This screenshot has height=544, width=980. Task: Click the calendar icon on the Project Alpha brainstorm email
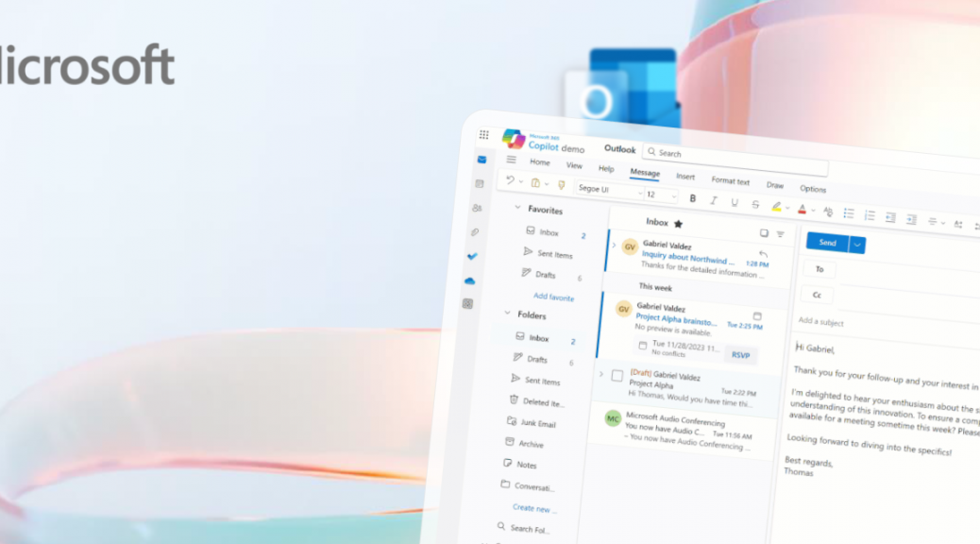757,315
